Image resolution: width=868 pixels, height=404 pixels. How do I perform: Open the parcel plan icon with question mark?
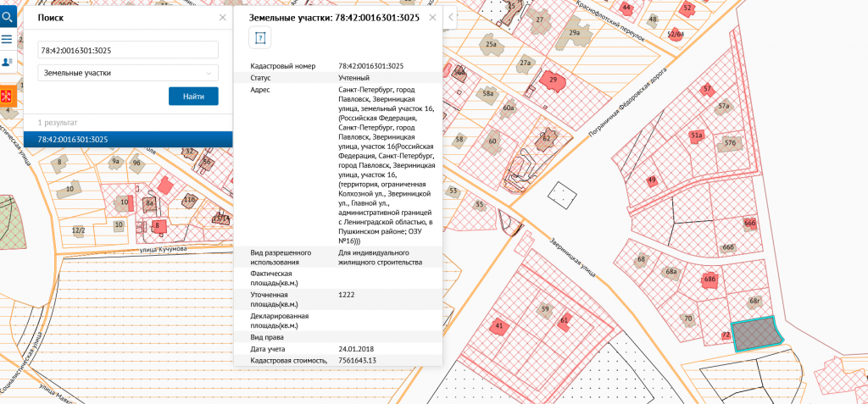coord(260,38)
